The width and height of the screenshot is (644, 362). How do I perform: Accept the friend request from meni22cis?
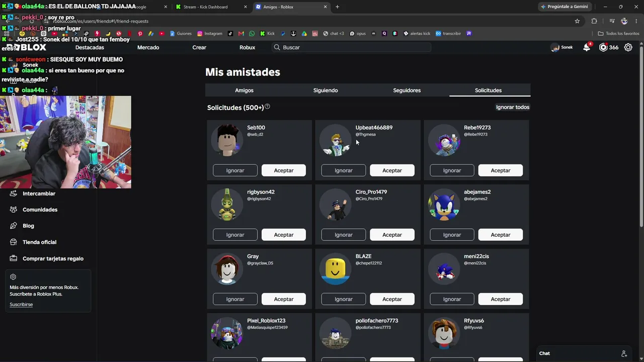tap(501, 299)
